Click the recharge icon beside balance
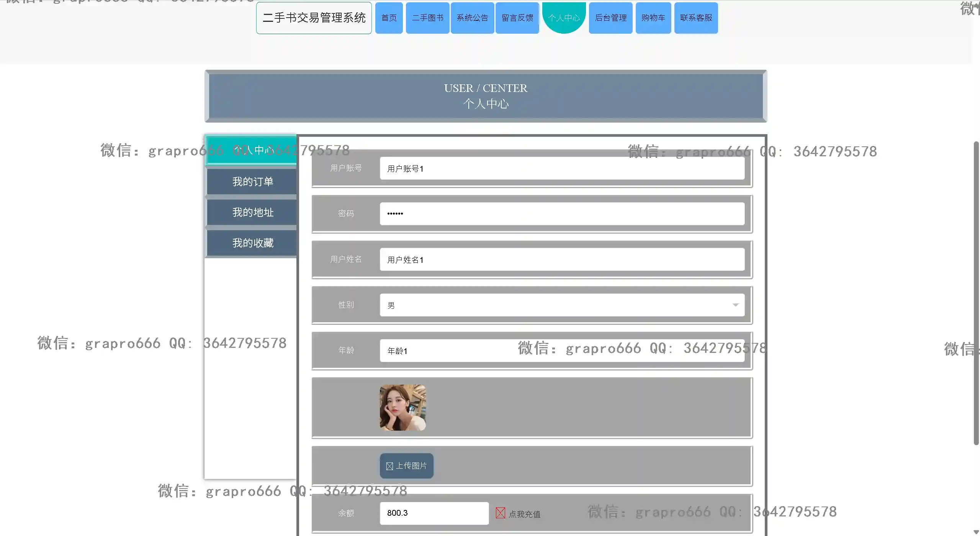Viewport: 980px width, 536px height. [x=500, y=513]
